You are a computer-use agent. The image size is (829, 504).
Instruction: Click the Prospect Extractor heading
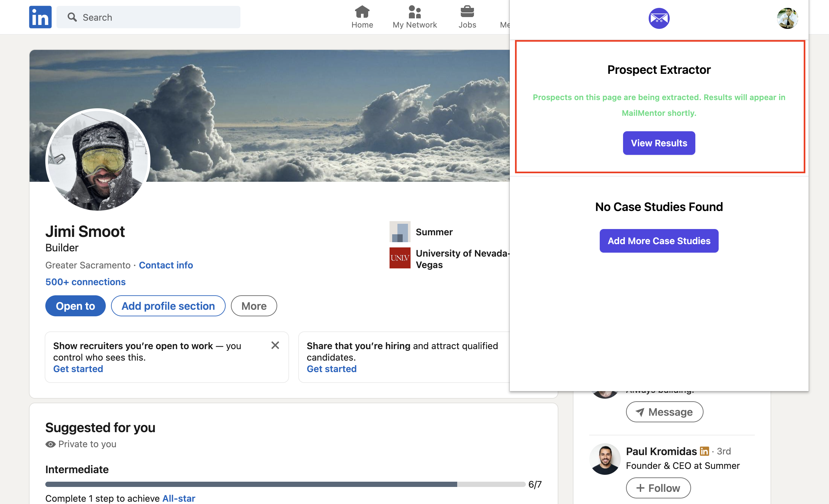pos(659,70)
